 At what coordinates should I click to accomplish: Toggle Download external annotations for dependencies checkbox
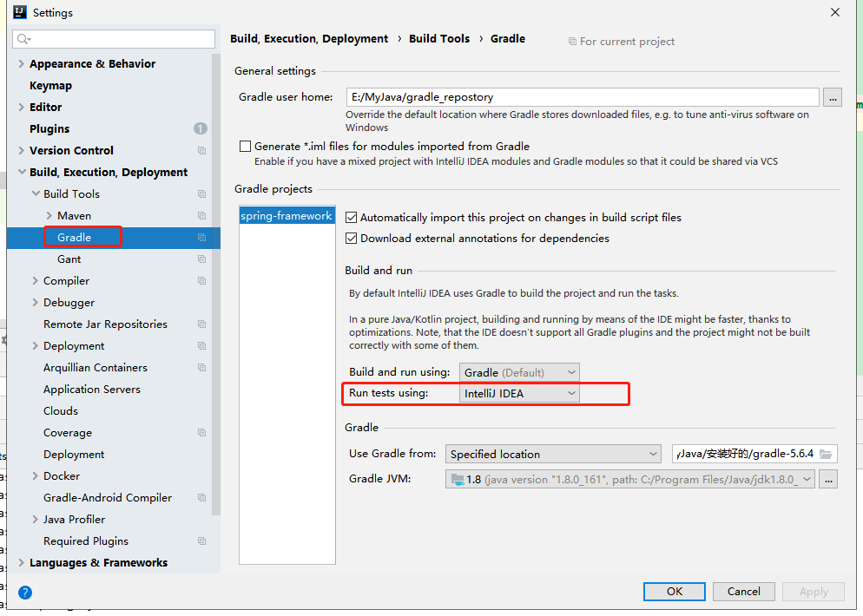(x=351, y=238)
